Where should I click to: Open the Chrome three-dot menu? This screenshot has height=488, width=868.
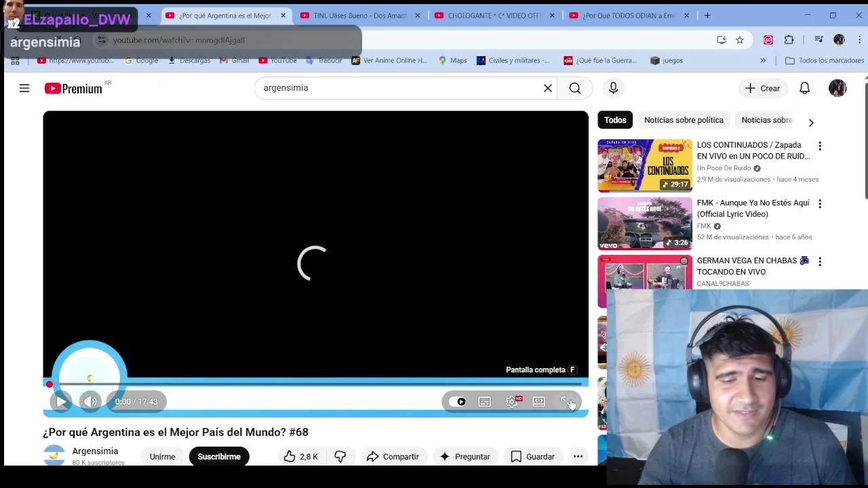[x=859, y=40]
